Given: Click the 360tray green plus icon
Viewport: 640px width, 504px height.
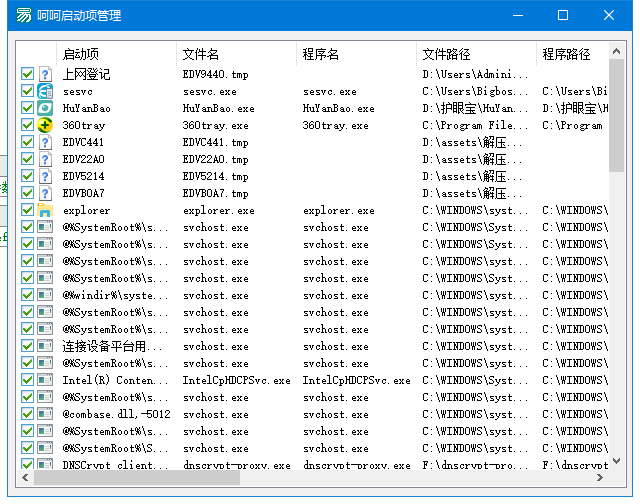Looking at the screenshot, I should click(45, 125).
